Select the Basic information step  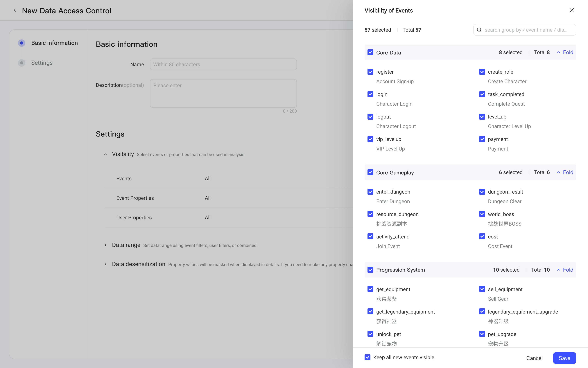48,43
